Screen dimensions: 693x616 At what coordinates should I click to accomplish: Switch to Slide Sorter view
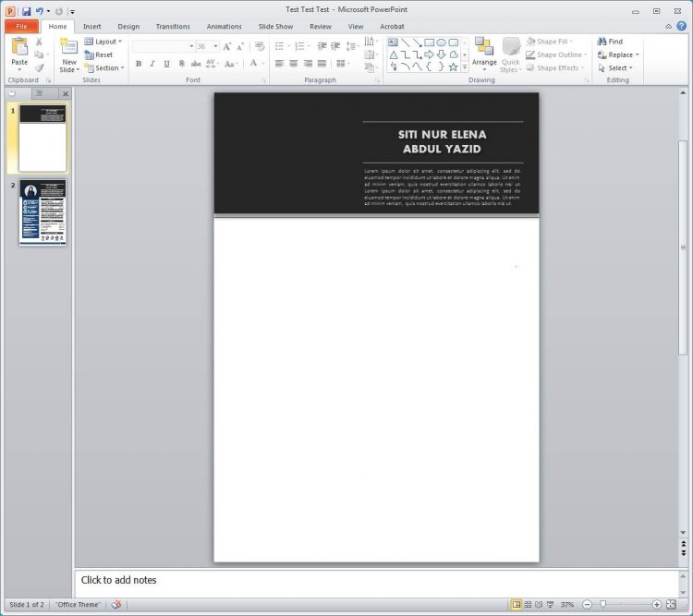coord(528,605)
